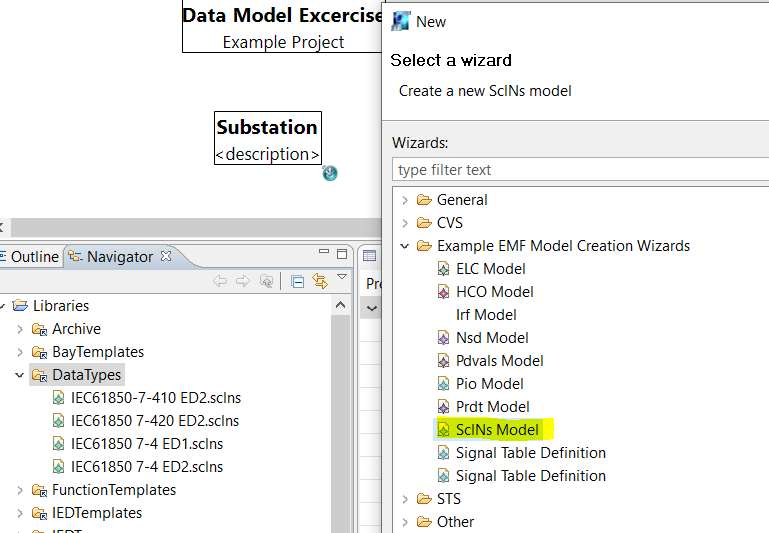769x533 pixels.
Task: Expand the Archive library folder
Action: (x=20, y=329)
